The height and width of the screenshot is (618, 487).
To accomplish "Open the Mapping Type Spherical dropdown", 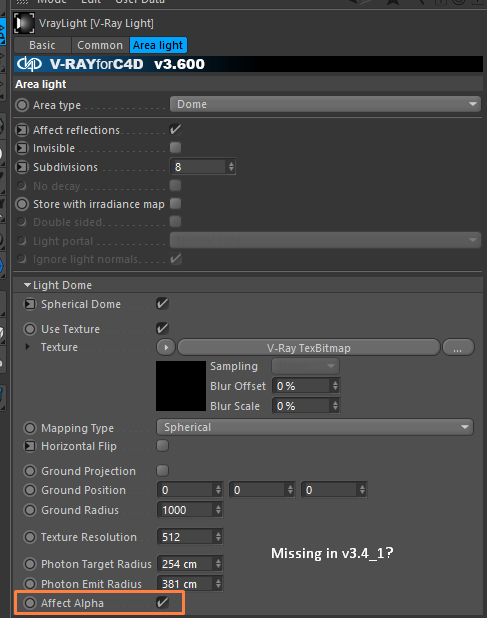I will 315,427.
